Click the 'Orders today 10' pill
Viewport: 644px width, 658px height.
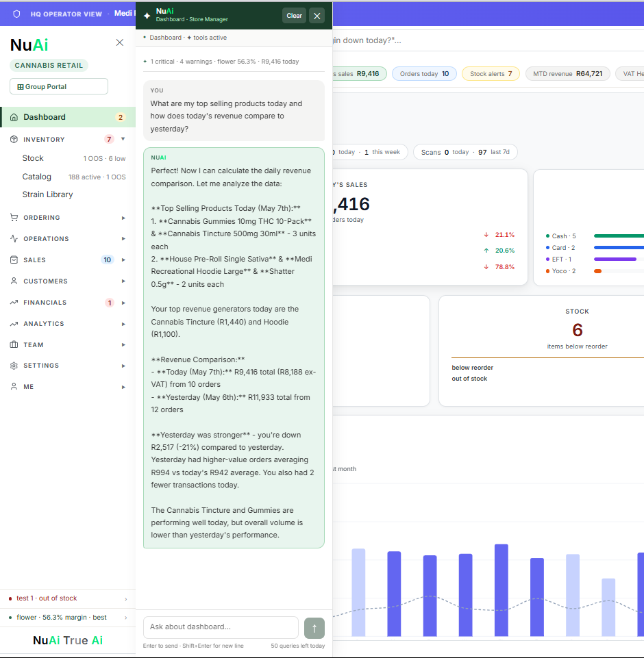point(424,74)
